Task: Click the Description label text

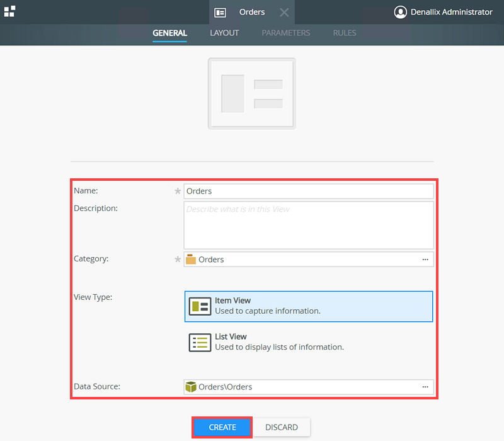Action: [x=96, y=209]
